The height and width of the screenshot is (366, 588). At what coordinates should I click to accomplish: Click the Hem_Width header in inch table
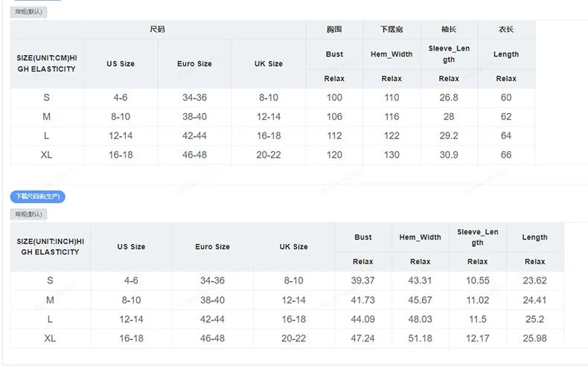(420, 237)
